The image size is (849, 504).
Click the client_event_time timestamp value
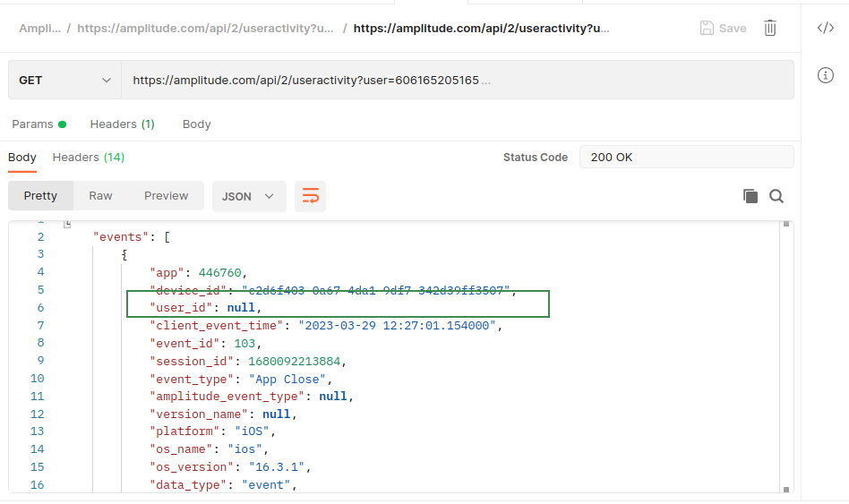[x=398, y=325]
